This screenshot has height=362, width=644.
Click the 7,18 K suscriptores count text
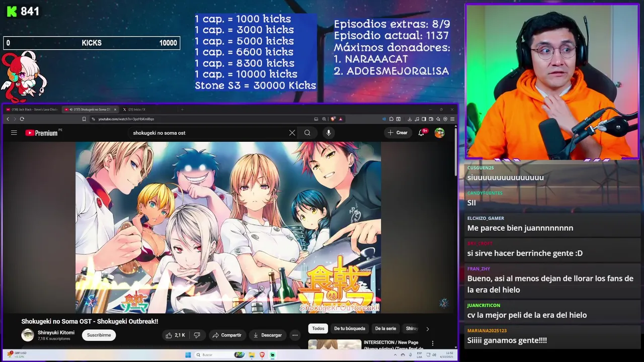pos(54,339)
